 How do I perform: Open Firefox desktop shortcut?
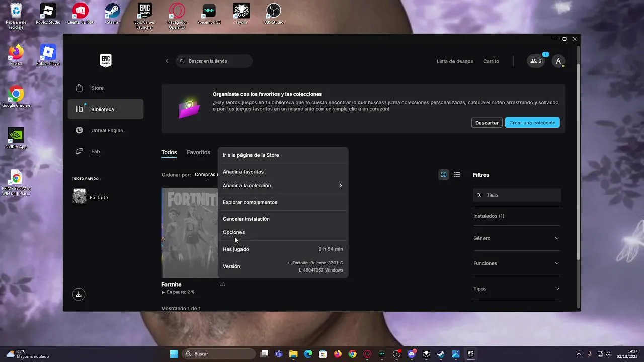coord(16,55)
